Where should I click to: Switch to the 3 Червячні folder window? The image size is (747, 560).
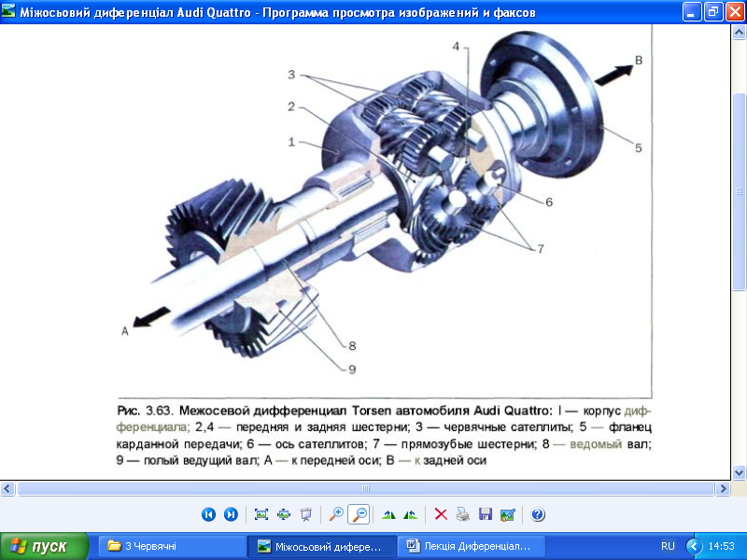[x=173, y=546]
